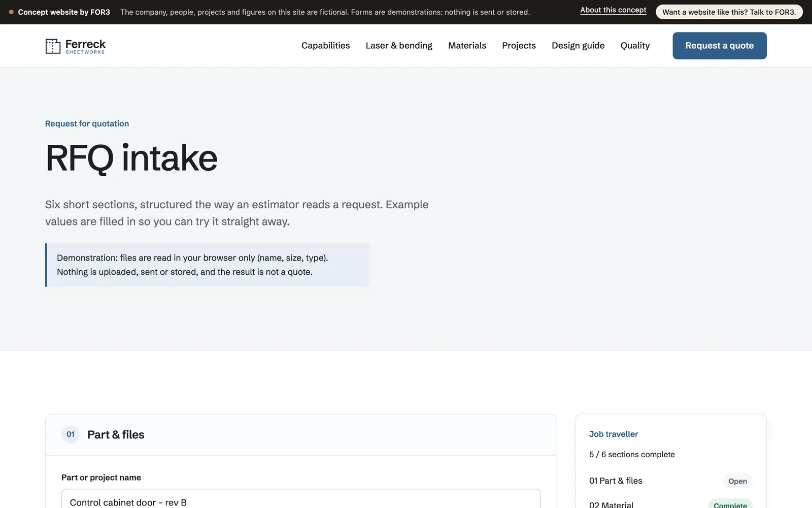Go to Laser & bending page
The height and width of the screenshot is (508, 812).
tap(399, 46)
